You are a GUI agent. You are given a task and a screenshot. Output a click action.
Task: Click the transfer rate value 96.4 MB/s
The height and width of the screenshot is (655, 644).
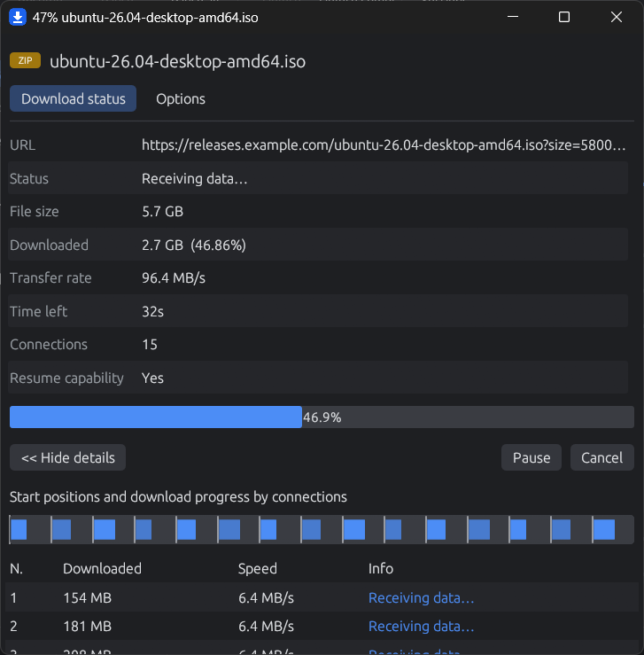coord(174,277)
